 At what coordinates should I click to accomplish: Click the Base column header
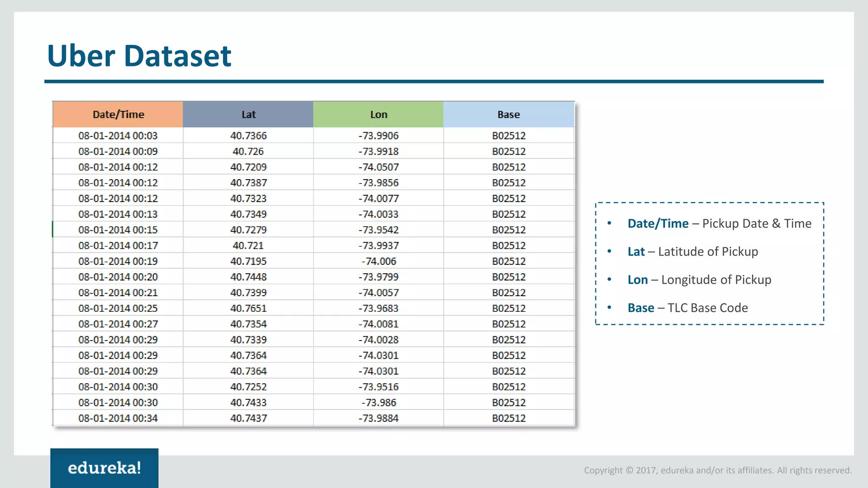click(x=509, y=114)
